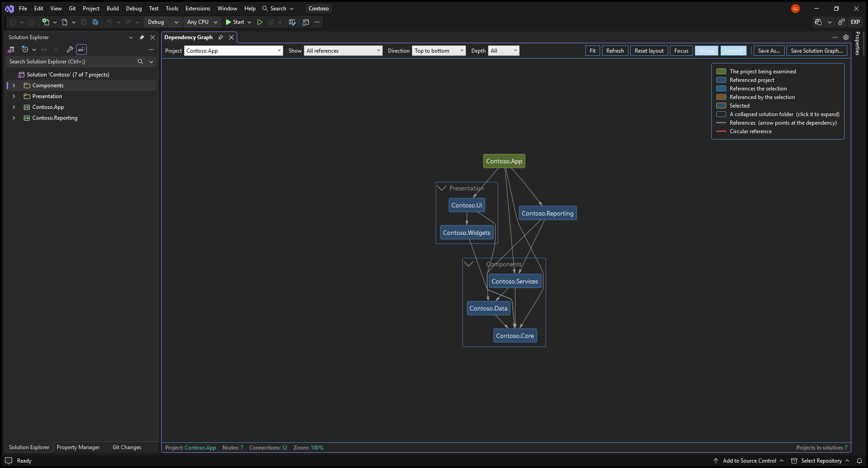868x468 pixels.
Task: Click the Open File toolbar icon
Action: click(64, 22)
